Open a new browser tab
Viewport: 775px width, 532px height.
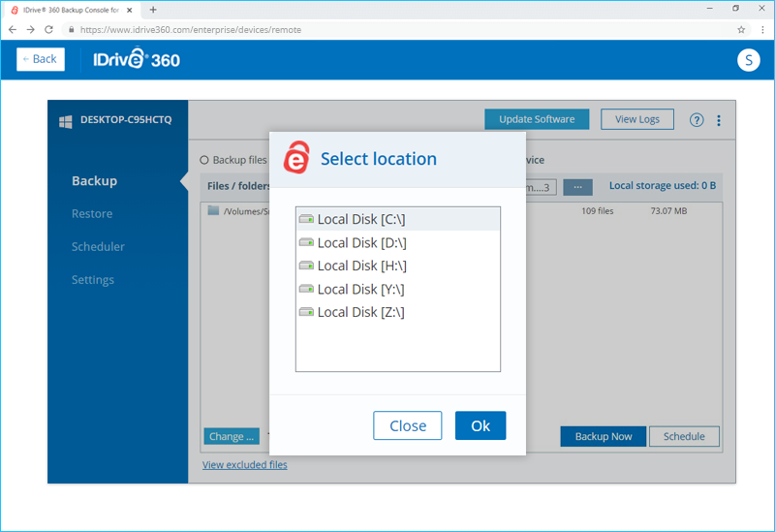click(153, 10)
